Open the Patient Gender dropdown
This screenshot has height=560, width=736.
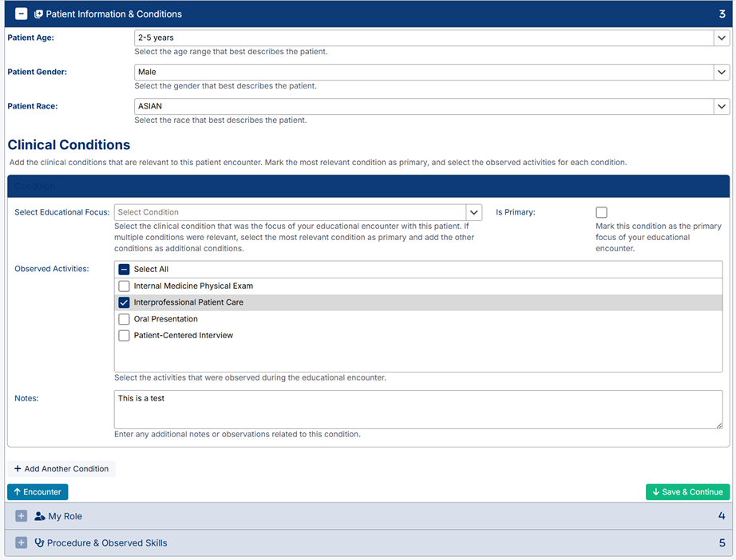pyautogui.click(x=722, y=72)
